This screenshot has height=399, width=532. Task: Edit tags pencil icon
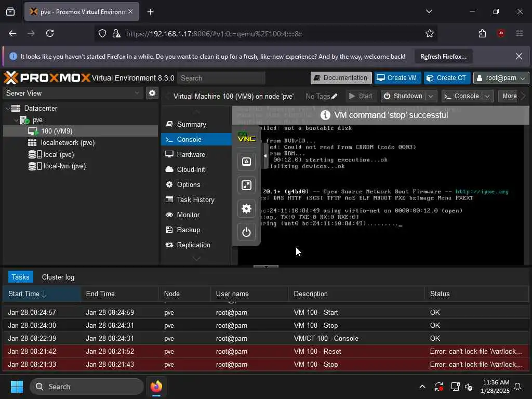click(x=334, y=96)
